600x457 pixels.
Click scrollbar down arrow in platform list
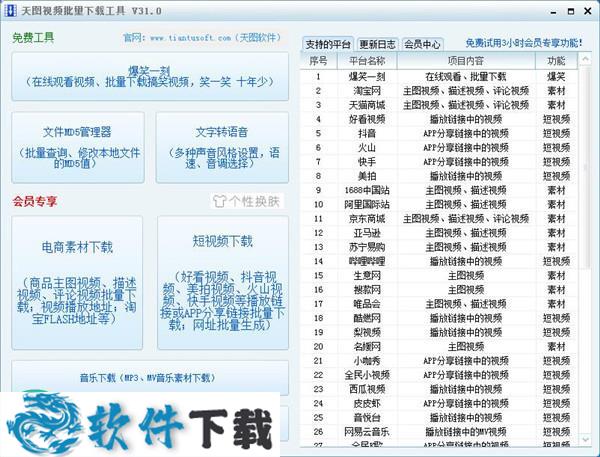[585, 439]
